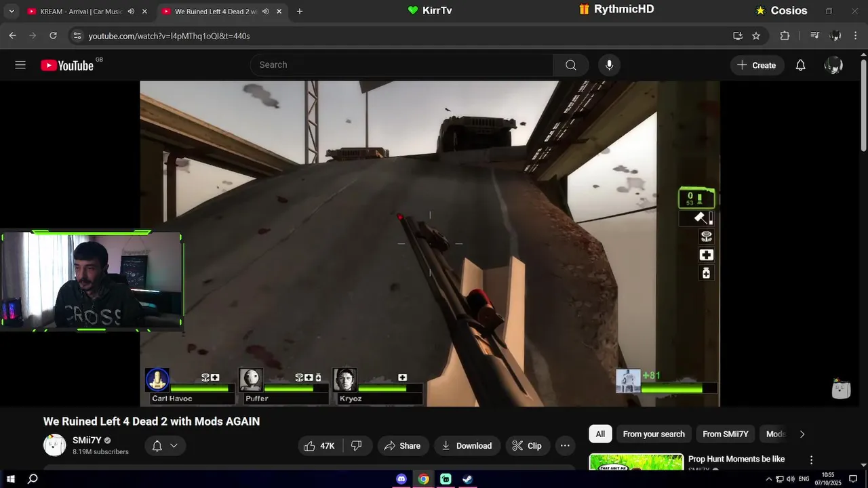
Task: Click the magnifier search button on YouTube
Action: pyautogui.click(x=571, y=65)
